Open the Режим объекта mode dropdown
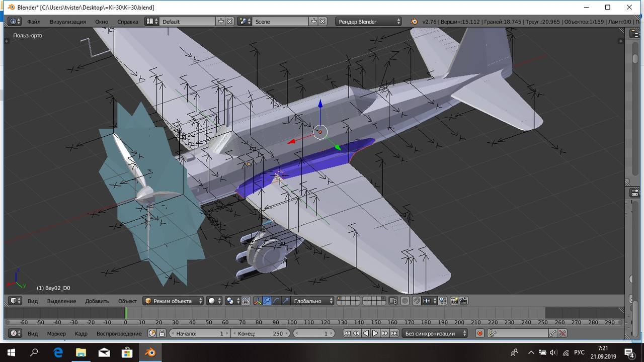The image size is (644, 362). (173, 301)
